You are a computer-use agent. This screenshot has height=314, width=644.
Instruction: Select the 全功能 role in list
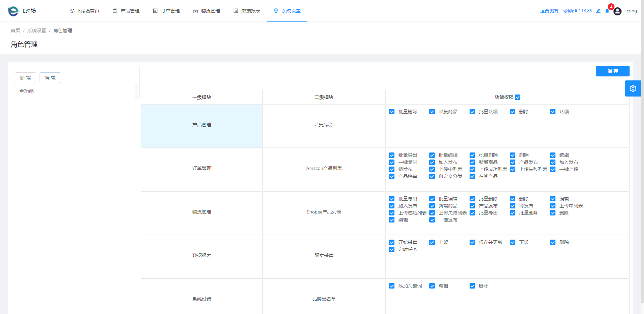click(26, 91)
